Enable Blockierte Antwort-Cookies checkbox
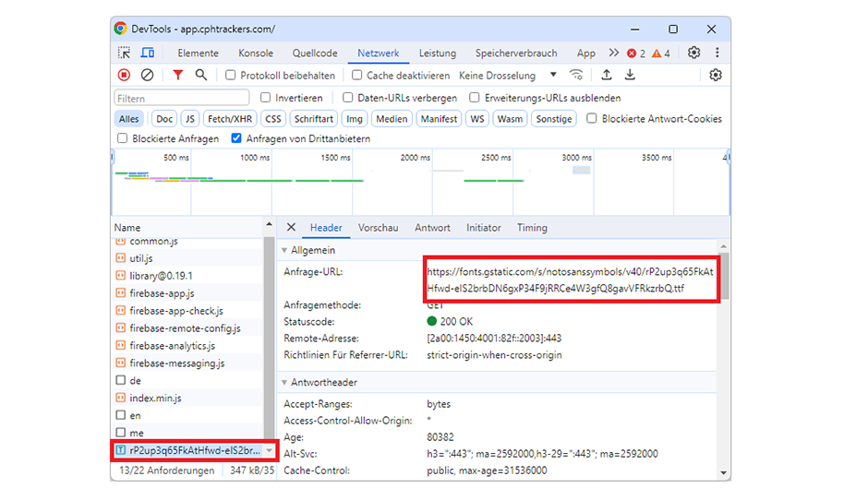The image size is (868, 488). [x=592, y=118]
